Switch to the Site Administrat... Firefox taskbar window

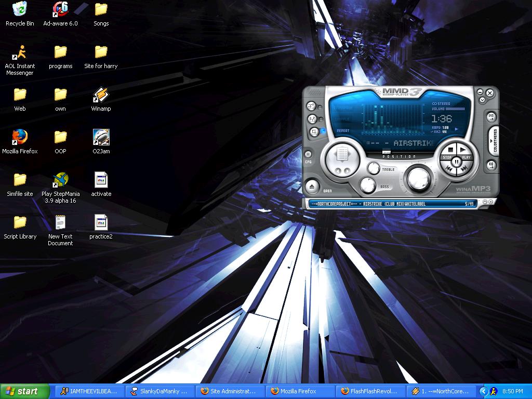click(x=230, y=391)
